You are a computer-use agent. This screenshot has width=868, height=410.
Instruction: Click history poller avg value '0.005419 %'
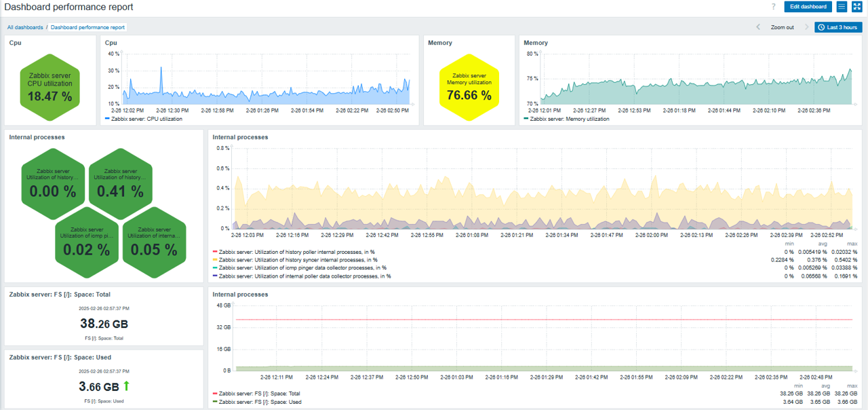813,252
